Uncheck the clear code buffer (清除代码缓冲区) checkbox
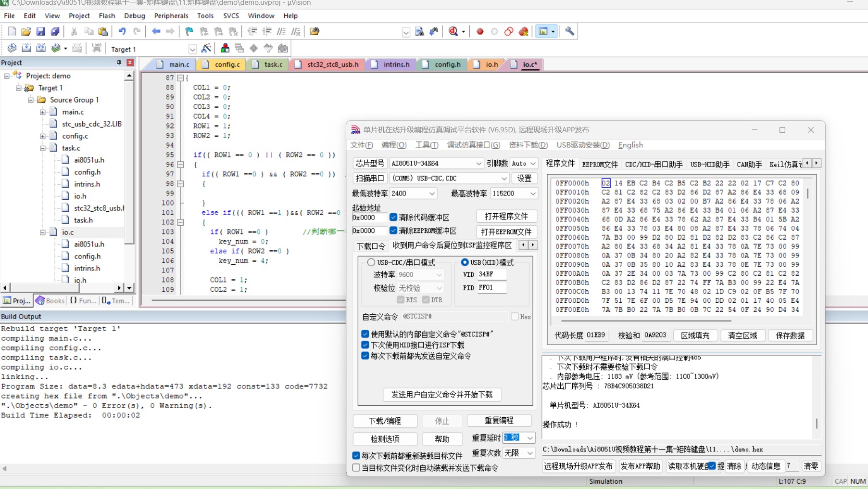The image size is (868, 489). (x=393, y=217)
